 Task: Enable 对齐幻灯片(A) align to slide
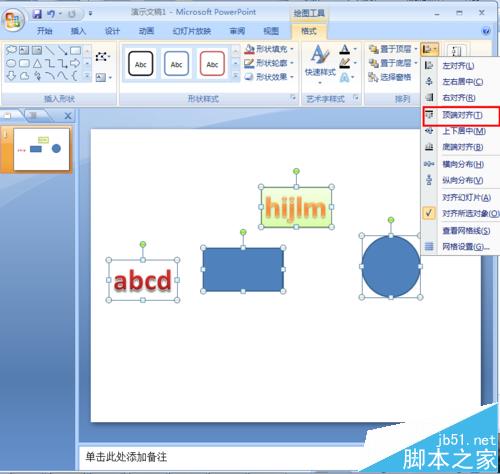(x=461, y=197)
